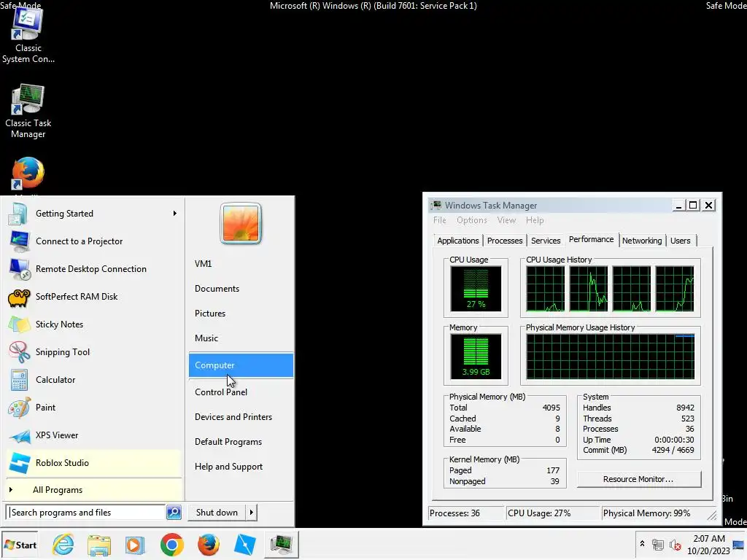Select the Performance tab
Screen dimensions: 747x560
point(591,239)
